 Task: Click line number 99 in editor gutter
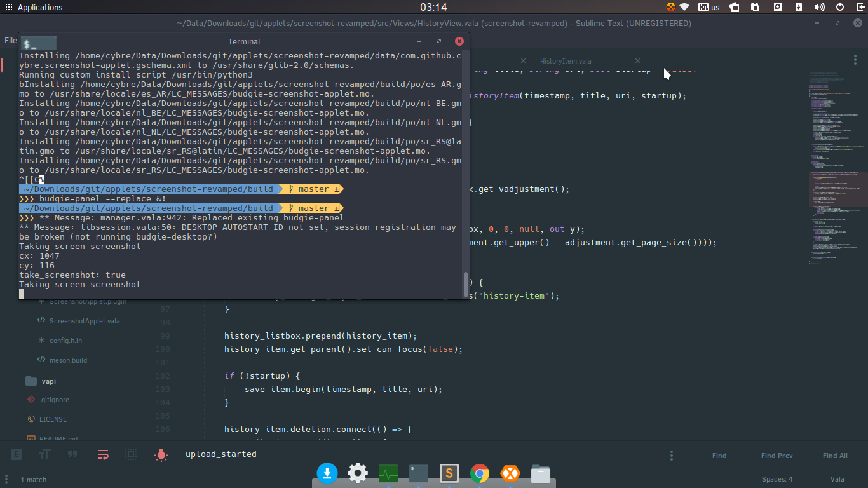(x=165, y=335)
